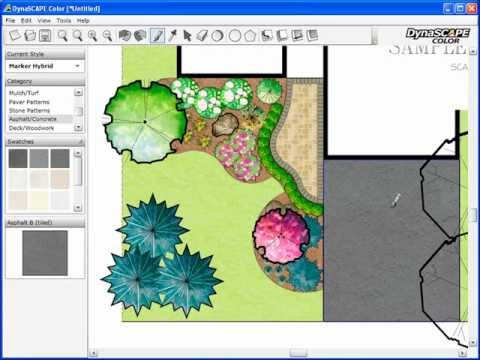
Task: Click the Save floppy disk icon
Action: [x=45, y=35]
